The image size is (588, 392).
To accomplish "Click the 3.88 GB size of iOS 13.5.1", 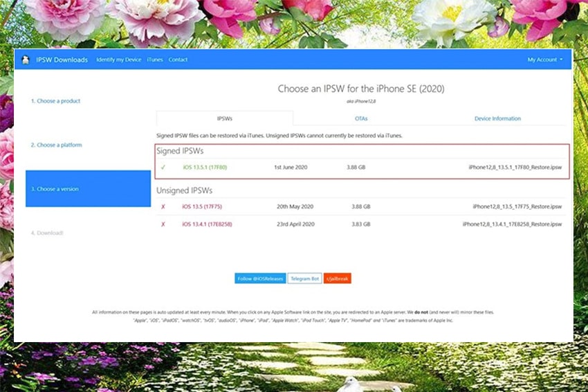I will point(356,168).
